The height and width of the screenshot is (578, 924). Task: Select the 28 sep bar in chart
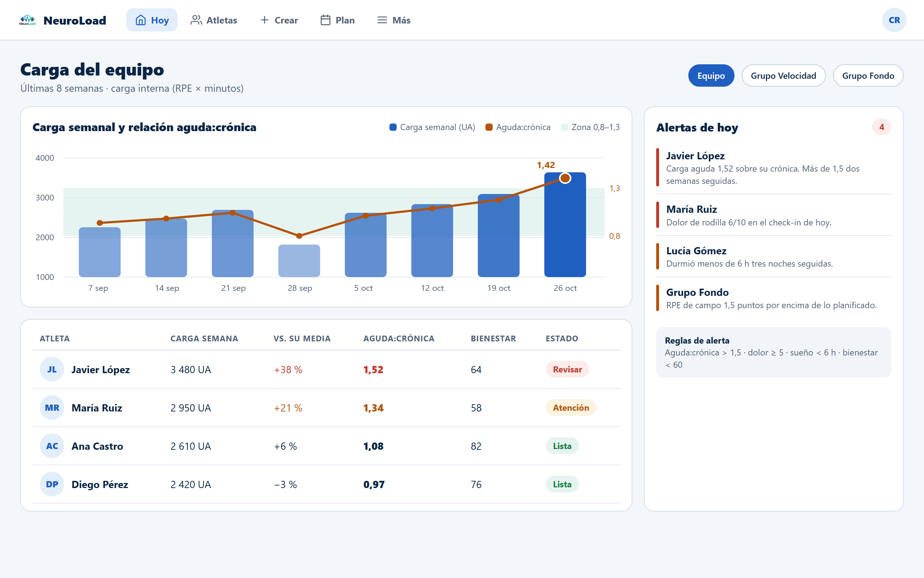point(299,261)
